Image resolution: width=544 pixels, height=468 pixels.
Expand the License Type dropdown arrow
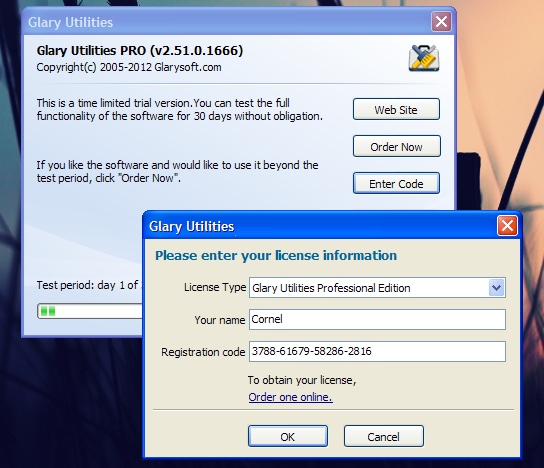tap(496, 288)
